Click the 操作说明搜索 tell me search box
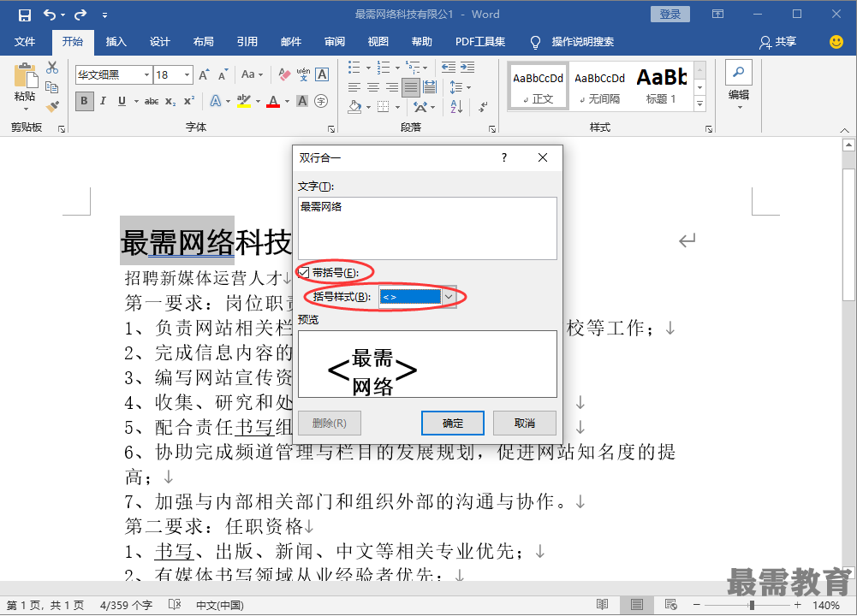 click(583, 42)
